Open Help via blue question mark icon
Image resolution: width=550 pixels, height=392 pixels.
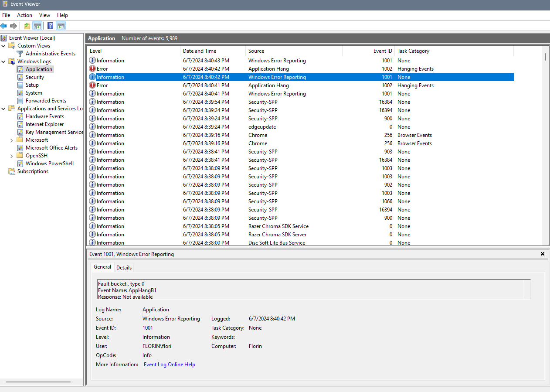tap(51, 26)
